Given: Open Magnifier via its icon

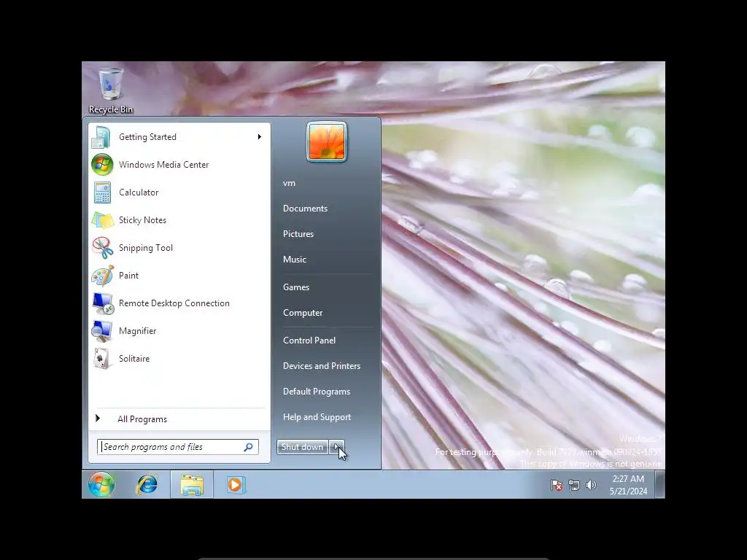Looking at the screenshot, I should coord(102,331).
